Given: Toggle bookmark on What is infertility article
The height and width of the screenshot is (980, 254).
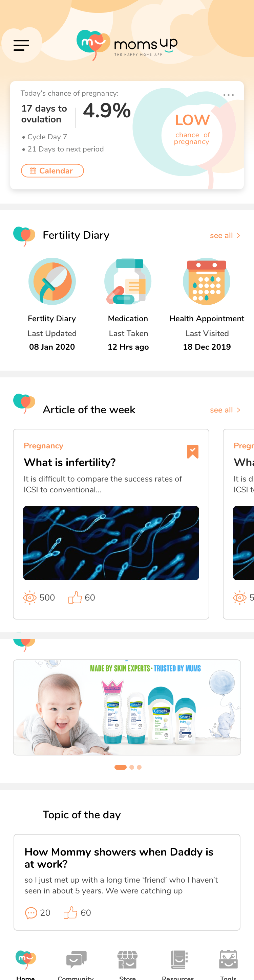Looking at the screenshot, I should coord(193,451).
